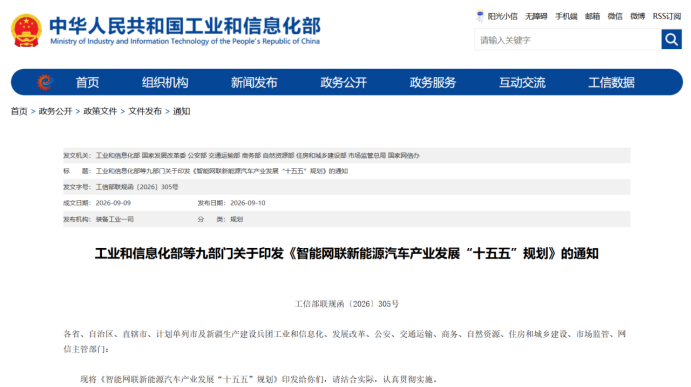Open the 新闻发布 menu item
The image size is (691, 387).
point(254,82)
